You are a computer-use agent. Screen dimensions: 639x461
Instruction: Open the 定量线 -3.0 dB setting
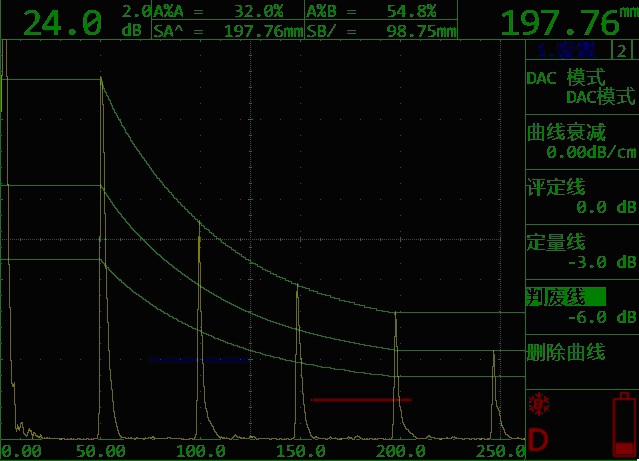[x=581, y=252]
